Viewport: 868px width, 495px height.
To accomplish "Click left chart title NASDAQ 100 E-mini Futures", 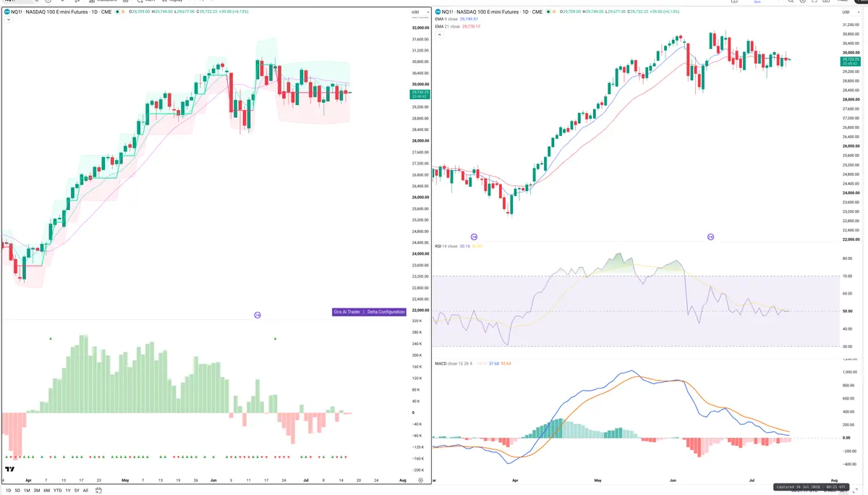I will [x=59, y=12].
